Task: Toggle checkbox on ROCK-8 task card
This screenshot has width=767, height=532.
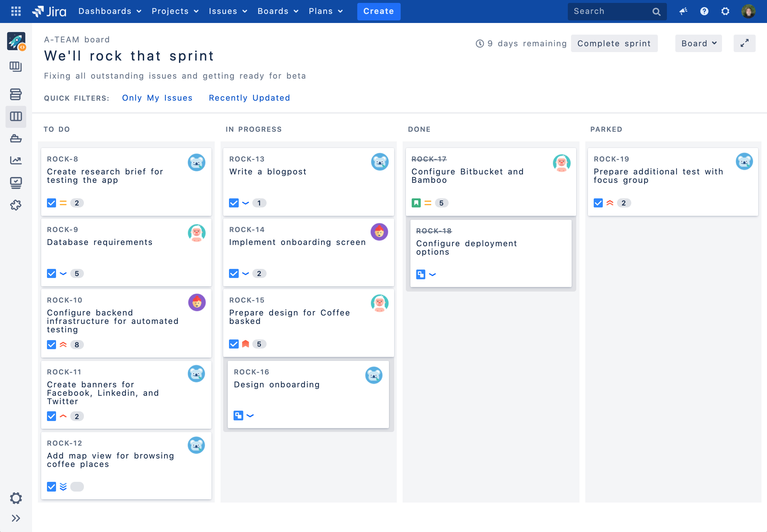Action: [x=51, y=203]
